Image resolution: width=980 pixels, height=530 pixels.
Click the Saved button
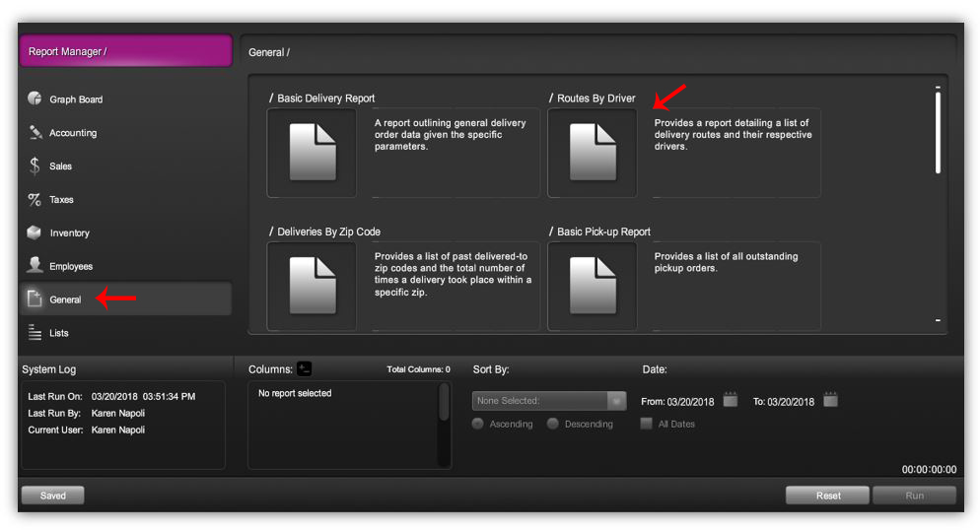tap(52, 496)
